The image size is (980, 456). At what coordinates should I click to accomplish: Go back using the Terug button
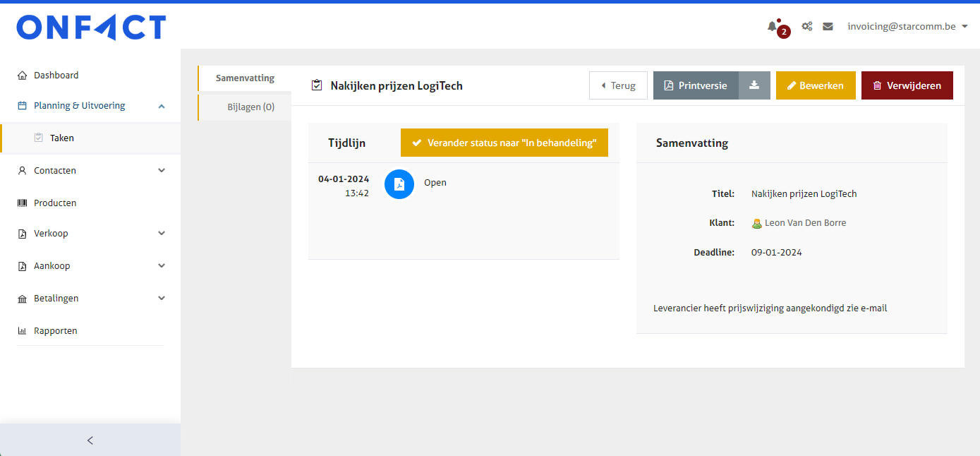618,85
